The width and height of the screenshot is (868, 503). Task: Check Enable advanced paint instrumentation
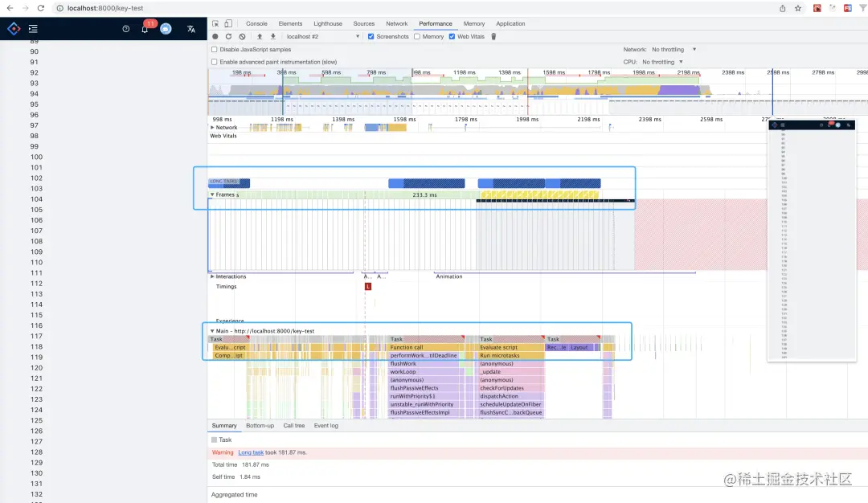[x=215, y=62]
